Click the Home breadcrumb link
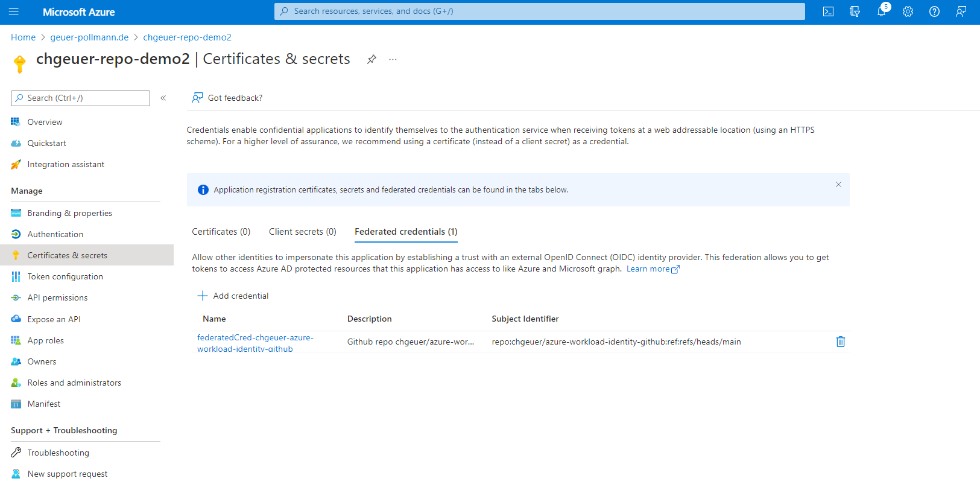The width and height of the screenshot is (980, 493). click(x=23, y=37)
